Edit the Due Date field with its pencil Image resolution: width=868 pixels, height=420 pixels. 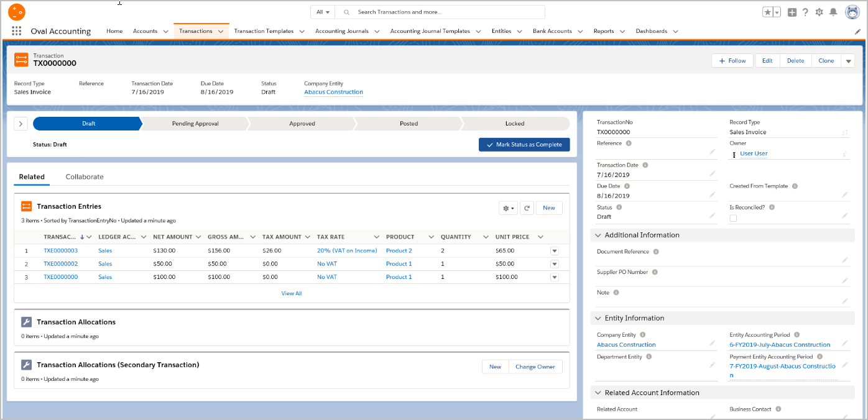point(712,194)
